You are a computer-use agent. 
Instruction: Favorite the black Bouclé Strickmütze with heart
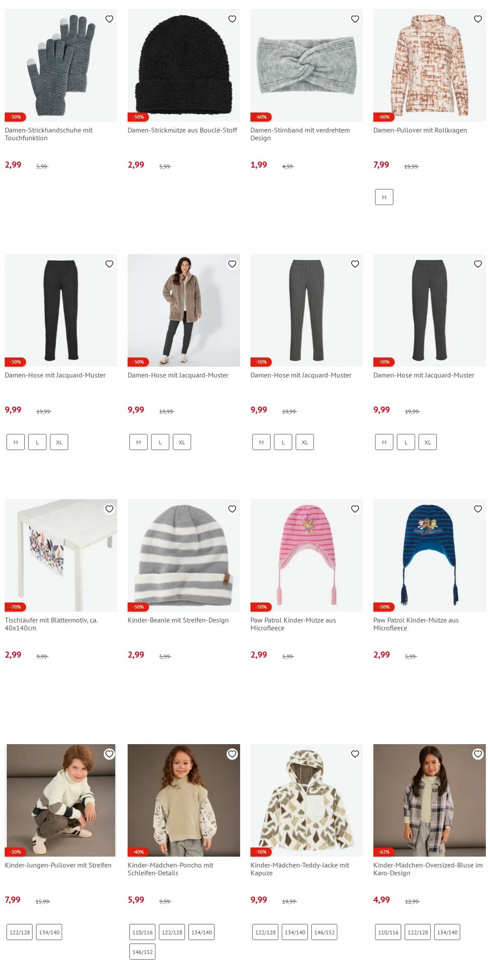pos(232,19)
